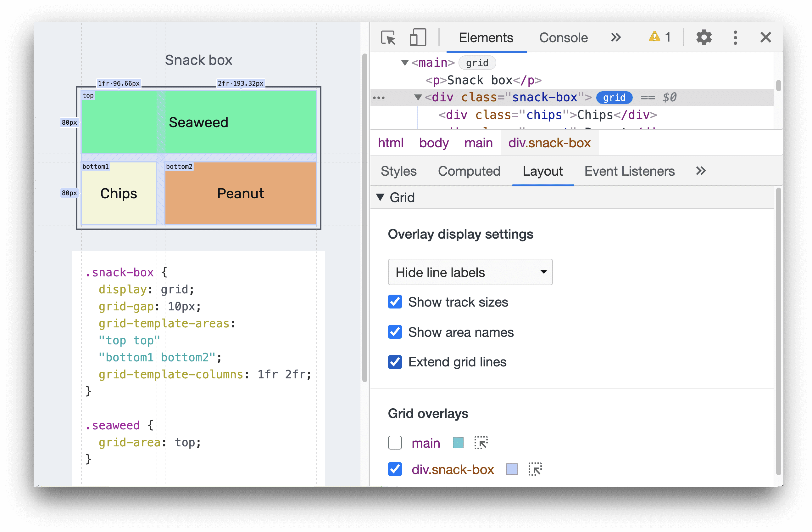Uncheck the Extend grid lines checkbox
812x532 pixels.
coord(394,362)
